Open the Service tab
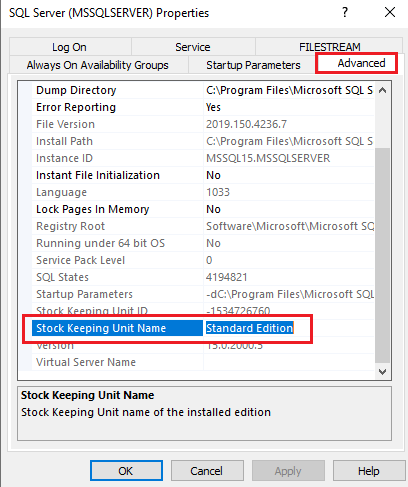408x487 pixels. 193,47
